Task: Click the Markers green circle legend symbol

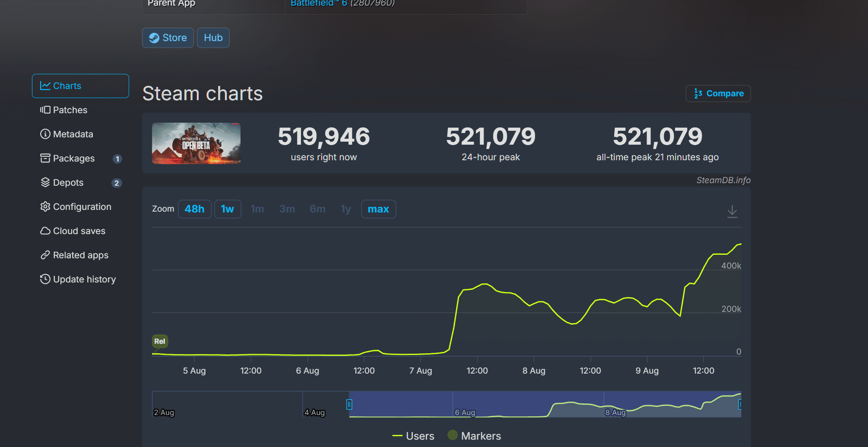Action: coord(453,435)
